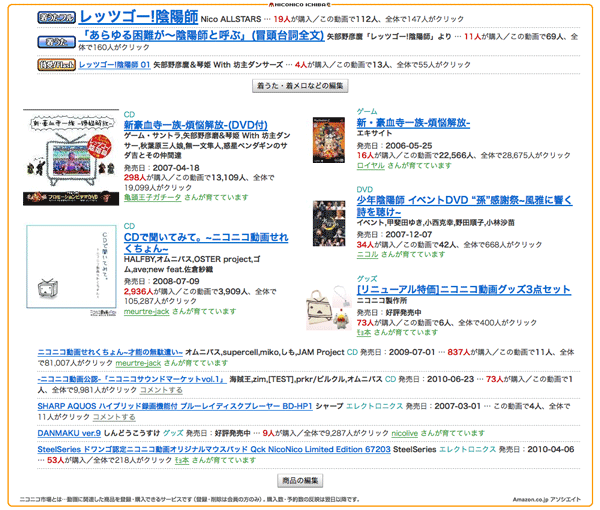Click the 837人 purchase count
The height and width of the screenshot is (510, 600).
point(458,352)
